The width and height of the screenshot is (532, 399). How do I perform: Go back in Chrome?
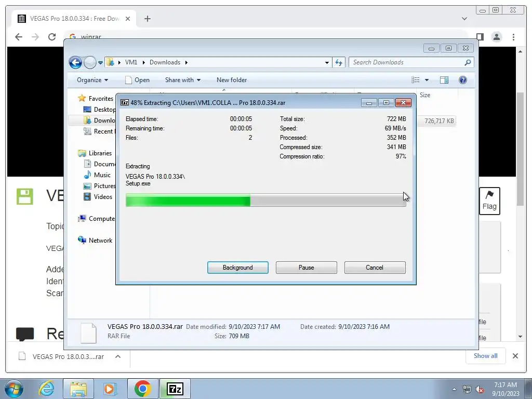pos(19,37)
